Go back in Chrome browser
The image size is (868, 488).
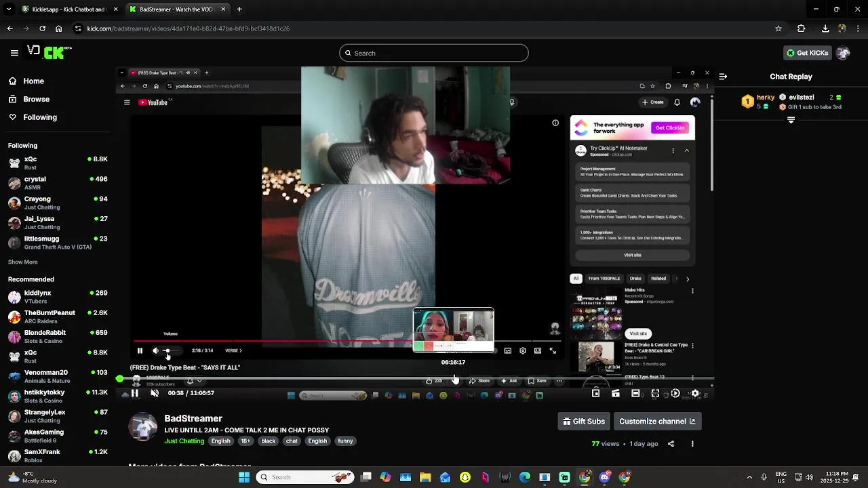(x=9, y=28)
